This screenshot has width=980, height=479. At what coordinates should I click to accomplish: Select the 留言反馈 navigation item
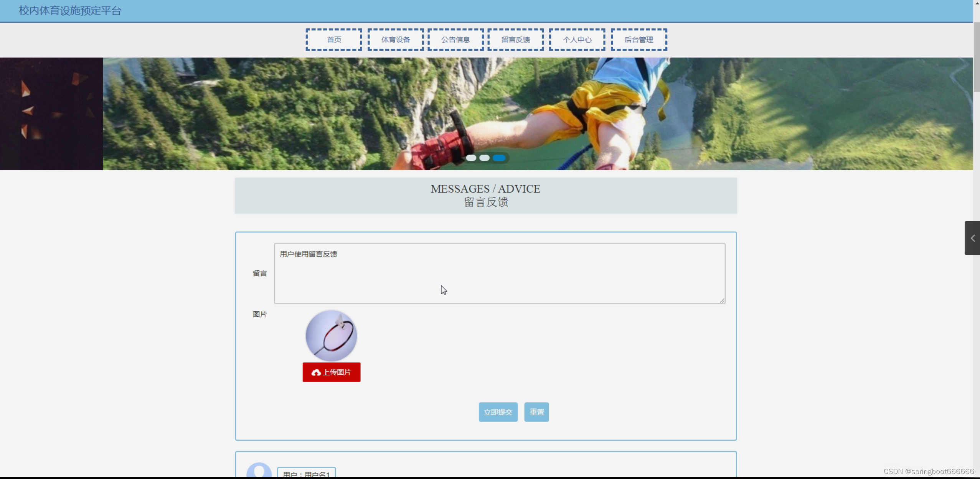click(x=515, y=40)
